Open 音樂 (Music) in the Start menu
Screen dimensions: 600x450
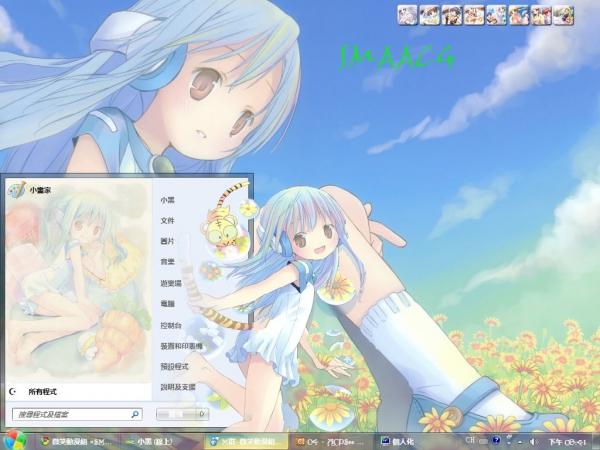[x=167, y=262]
